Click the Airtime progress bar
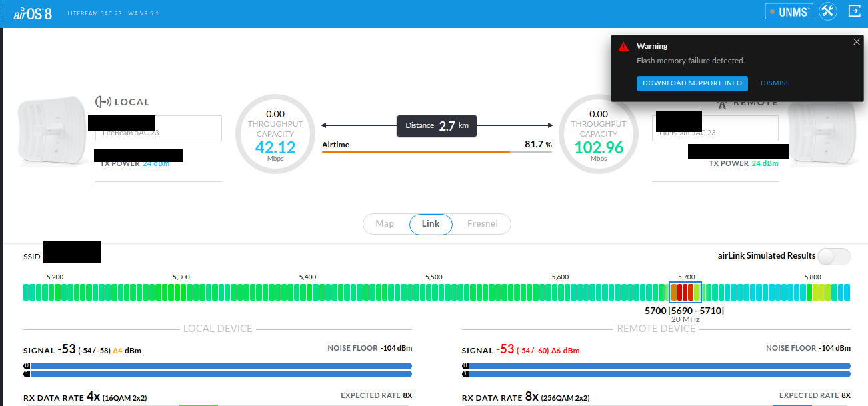 (436, 152)
